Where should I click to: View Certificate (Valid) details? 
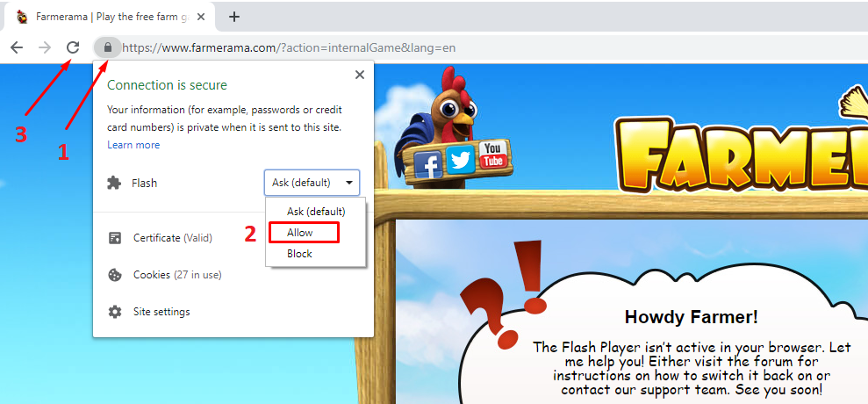point(172,238)
